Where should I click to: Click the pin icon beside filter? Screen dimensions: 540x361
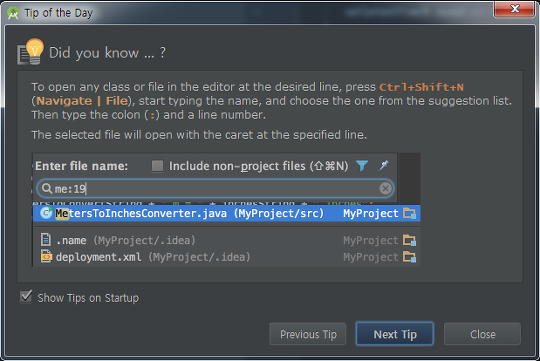383,165
